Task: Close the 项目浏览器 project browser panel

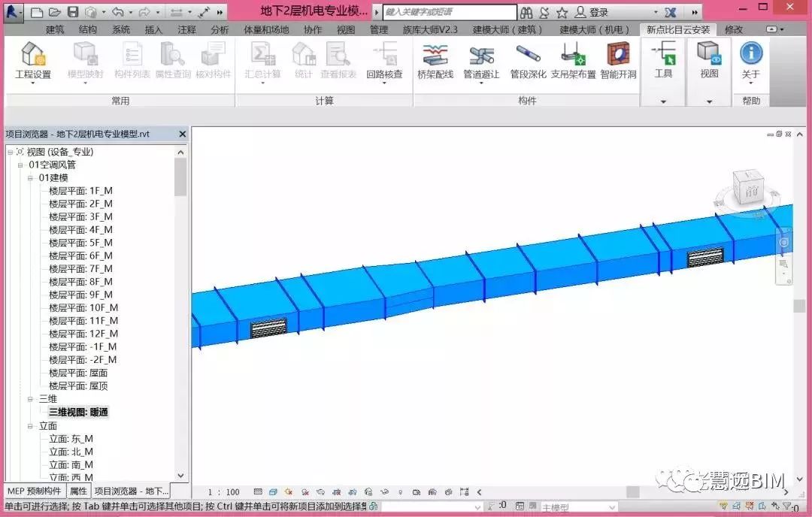Action: click(x=182, y=134)
